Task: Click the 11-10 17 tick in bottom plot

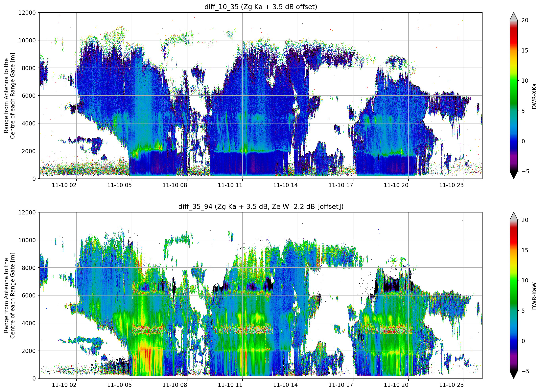Action: click(341, 385)
